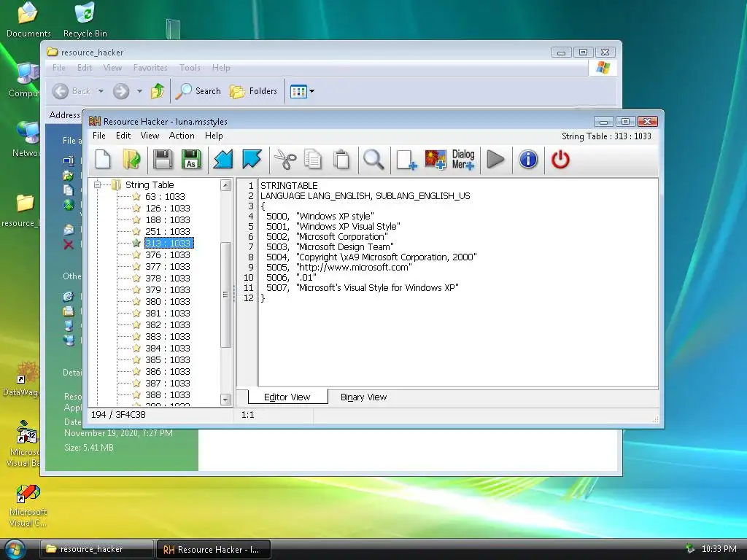Click the clock in the system tray
747x560 pixels.
(719, 549)
